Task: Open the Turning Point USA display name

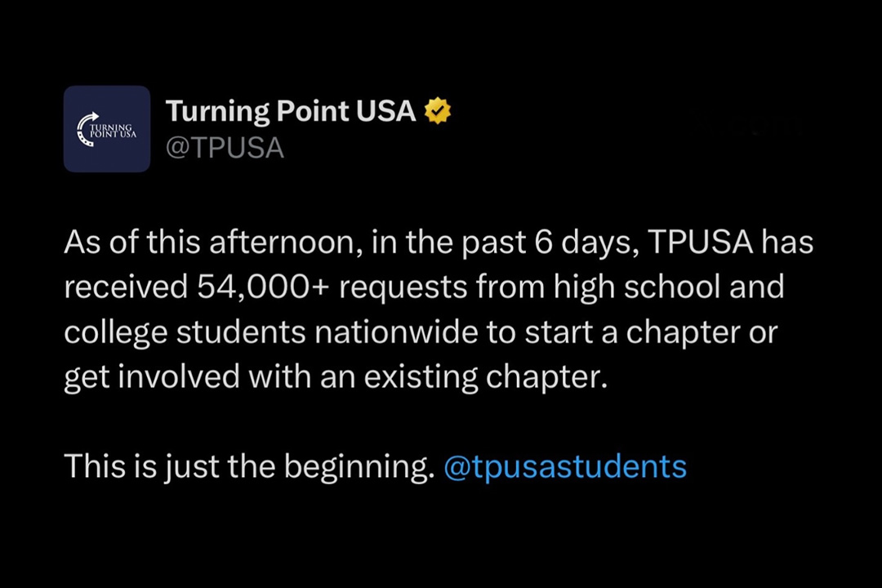Action: tap(290, 111)
